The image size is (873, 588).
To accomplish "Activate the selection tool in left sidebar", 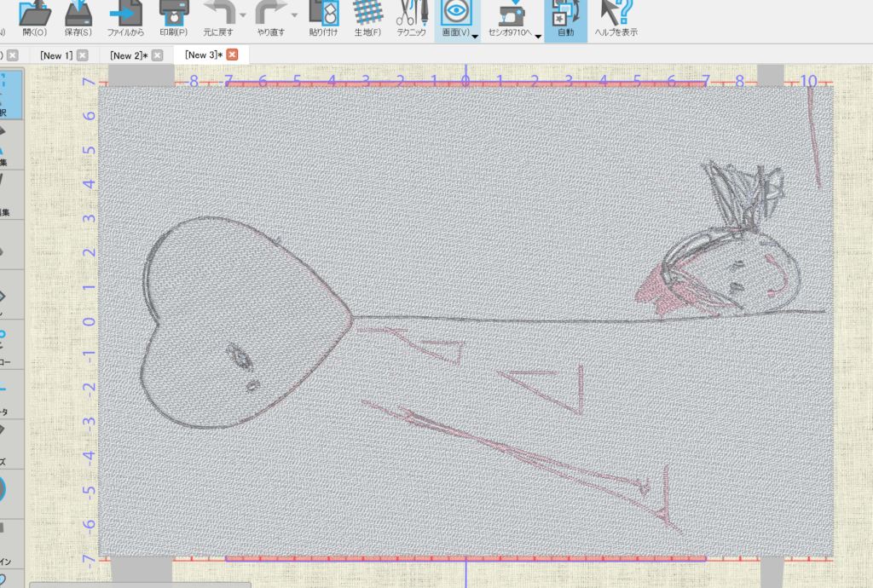I will point(11,94).
